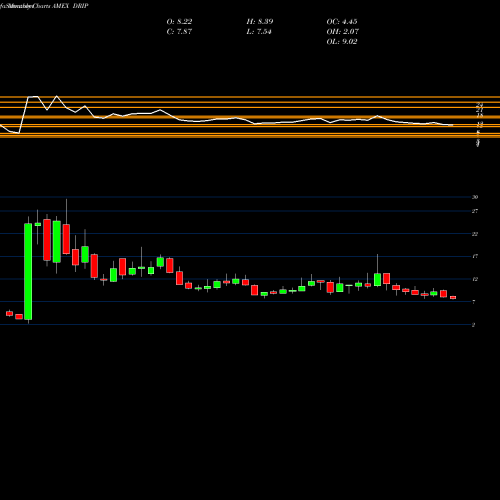Click the 30 price axis label

click(475, 197)
